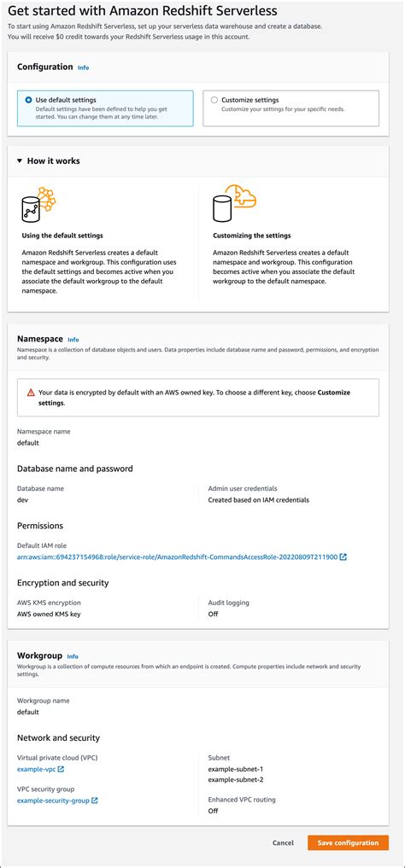This screenshot has height=868, width=405.
Task: Click the Customizing the settings heading
Action: point(251,236)
